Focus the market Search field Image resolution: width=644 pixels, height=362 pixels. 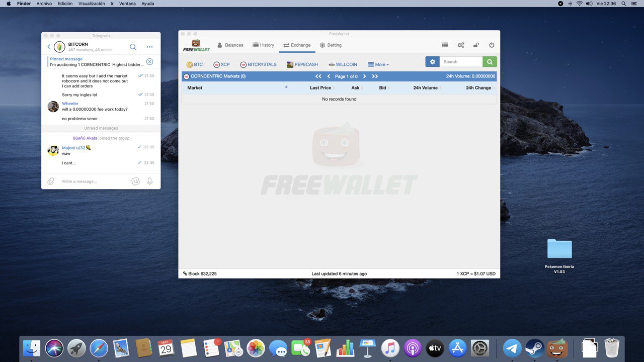coord(461,62)
